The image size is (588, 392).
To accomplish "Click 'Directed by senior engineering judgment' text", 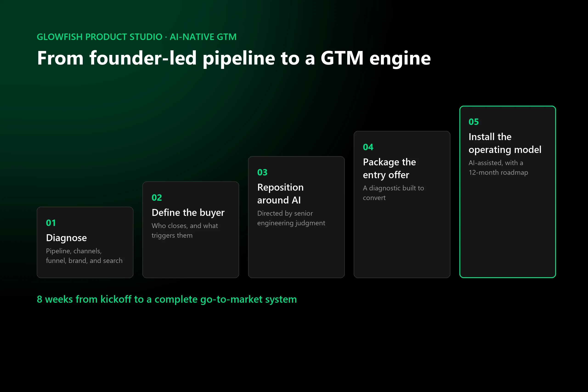I will tap(291, 218).
